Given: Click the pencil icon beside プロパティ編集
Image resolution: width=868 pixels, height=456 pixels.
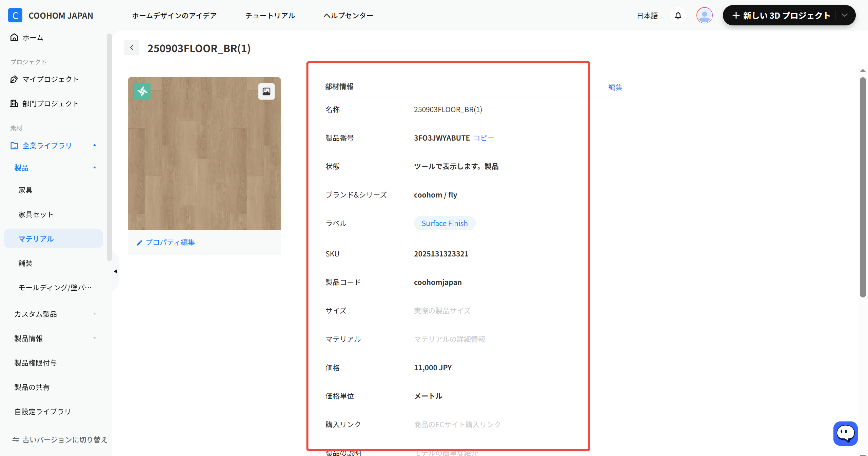Looking at the screenshot, I should pos(139,243).
